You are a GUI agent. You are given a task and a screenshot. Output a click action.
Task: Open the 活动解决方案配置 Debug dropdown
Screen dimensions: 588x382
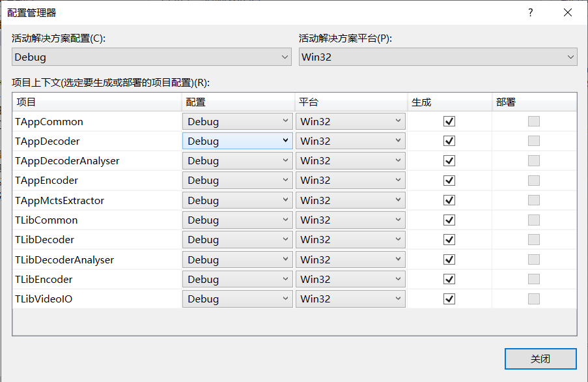(152, 57)
